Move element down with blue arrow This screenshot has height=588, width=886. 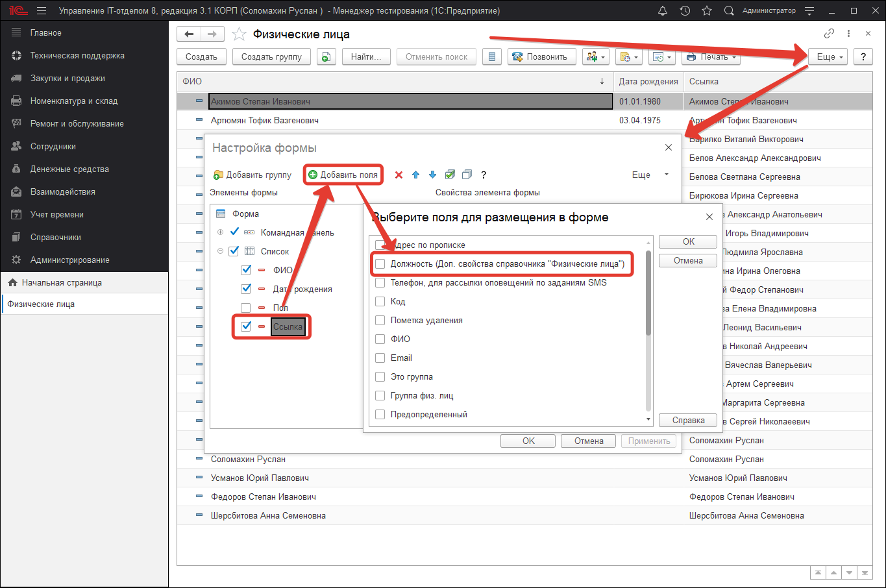click(x=432, y=175)
